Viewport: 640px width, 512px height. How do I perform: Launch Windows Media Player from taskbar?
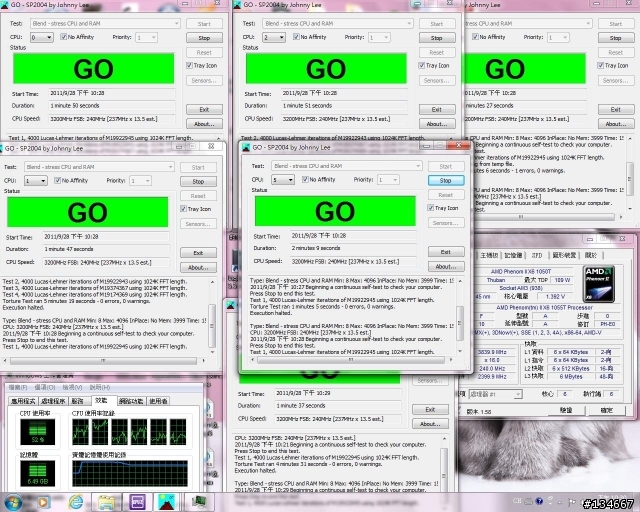[x=44, y=502]
